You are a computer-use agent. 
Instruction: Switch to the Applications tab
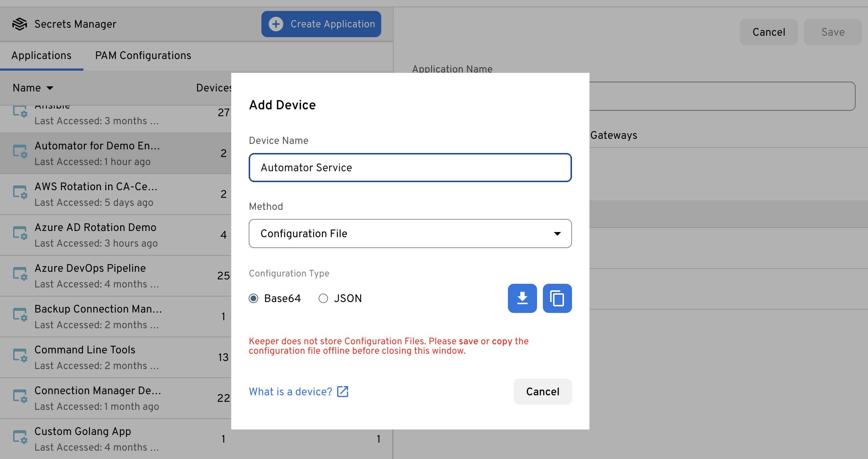click(x=42, y=55)
